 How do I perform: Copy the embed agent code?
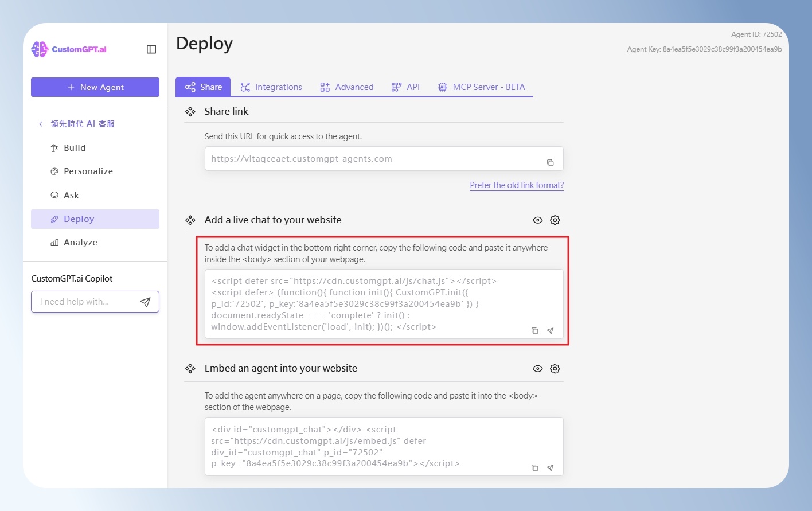(534, 468)
